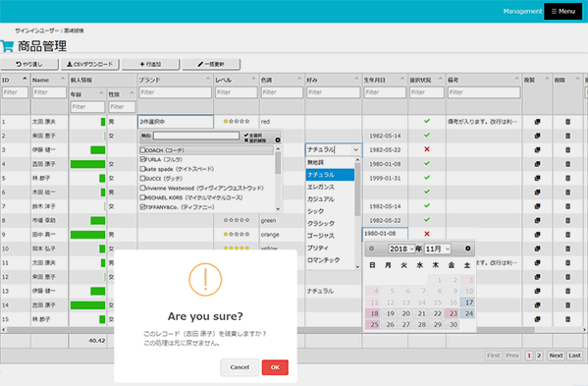Click the CSVダウンロード button
The height and width of the screenshot is (386, 588).
pos(90,64)
